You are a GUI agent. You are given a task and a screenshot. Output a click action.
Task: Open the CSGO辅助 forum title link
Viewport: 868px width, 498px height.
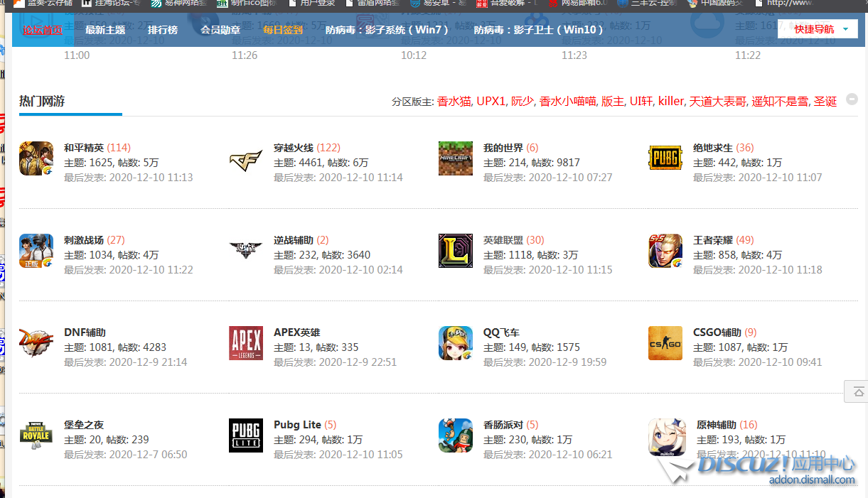click(x=717, y=332)
